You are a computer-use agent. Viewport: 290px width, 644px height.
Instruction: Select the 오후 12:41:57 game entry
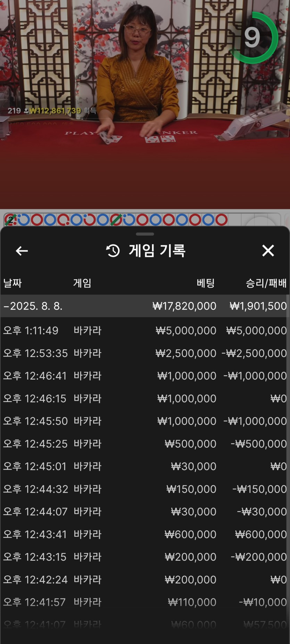[145, 602]
